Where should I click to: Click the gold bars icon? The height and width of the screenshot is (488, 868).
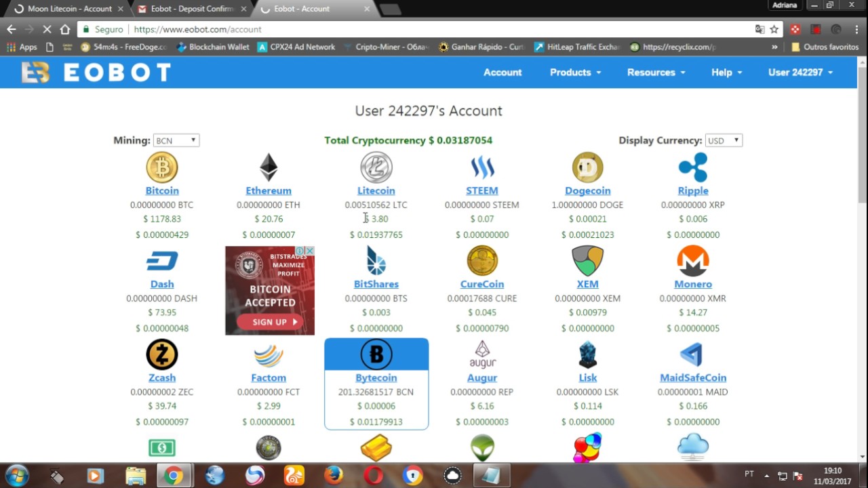tap(376, 448)
